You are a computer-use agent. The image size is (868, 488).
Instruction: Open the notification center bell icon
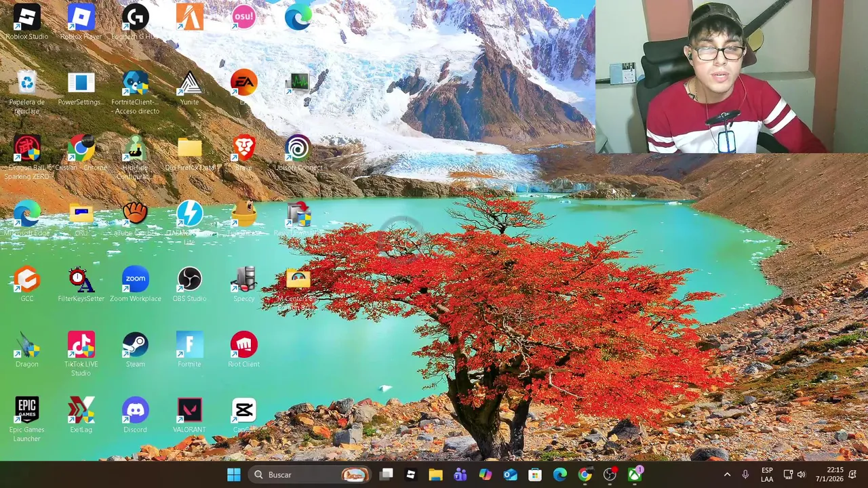[853, 474]
